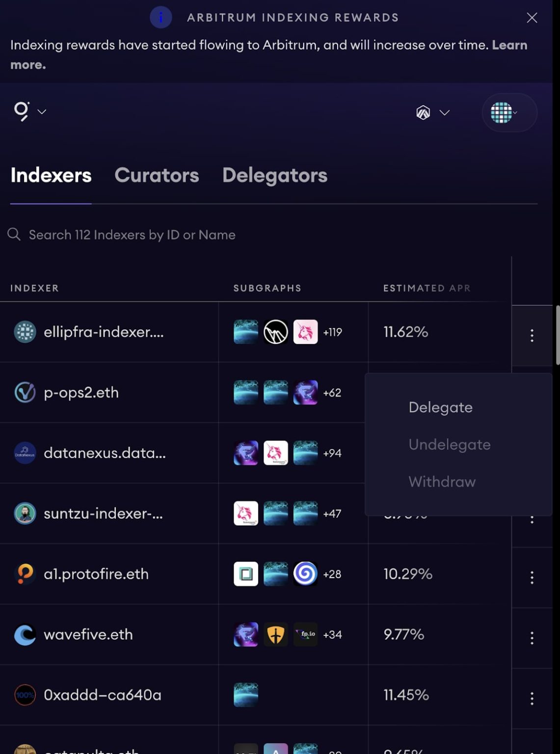This screenshot has width=560, height=754.
Task: Click the DataNexus indexer avatar
Action: point(25,453)
